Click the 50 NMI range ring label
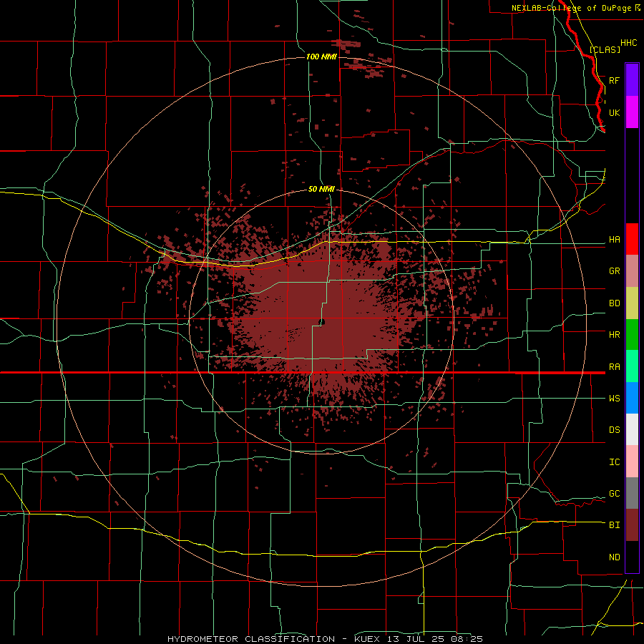Viewport: 644px width, 644px height. [x=321, y=189]
